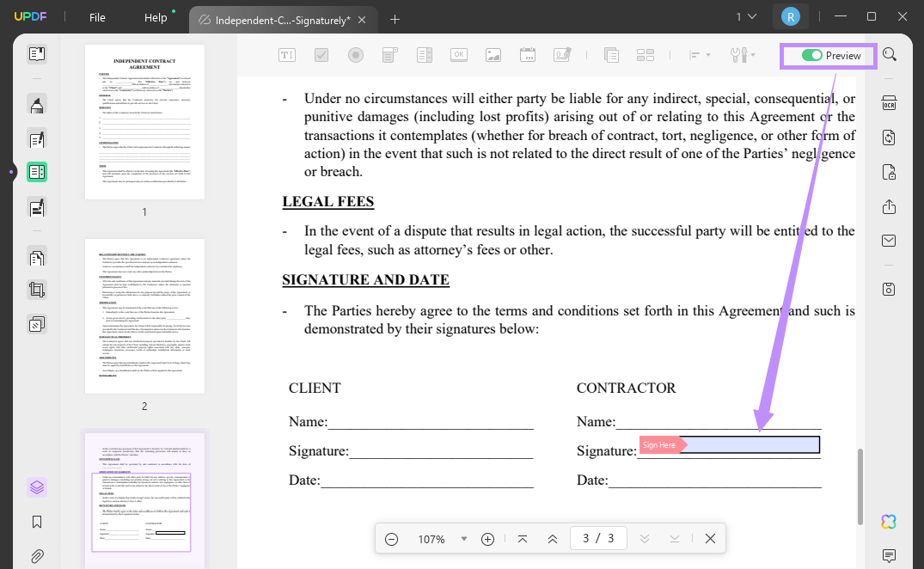Share the document via the right sidebar
The height and width of the screenshot is (569, 924).
pos(889,206)
